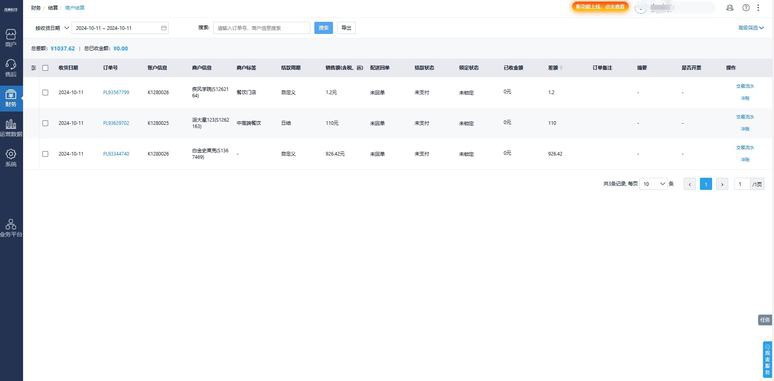Viewport: 774px width, 381px height.
Task: Expand the date type dropdown beside the date range
Action: pos(52,28)
